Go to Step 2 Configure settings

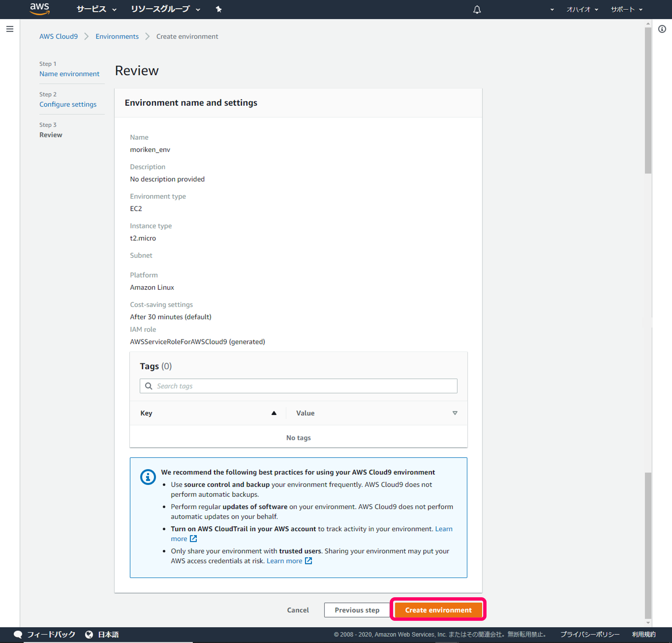(68, 104)
